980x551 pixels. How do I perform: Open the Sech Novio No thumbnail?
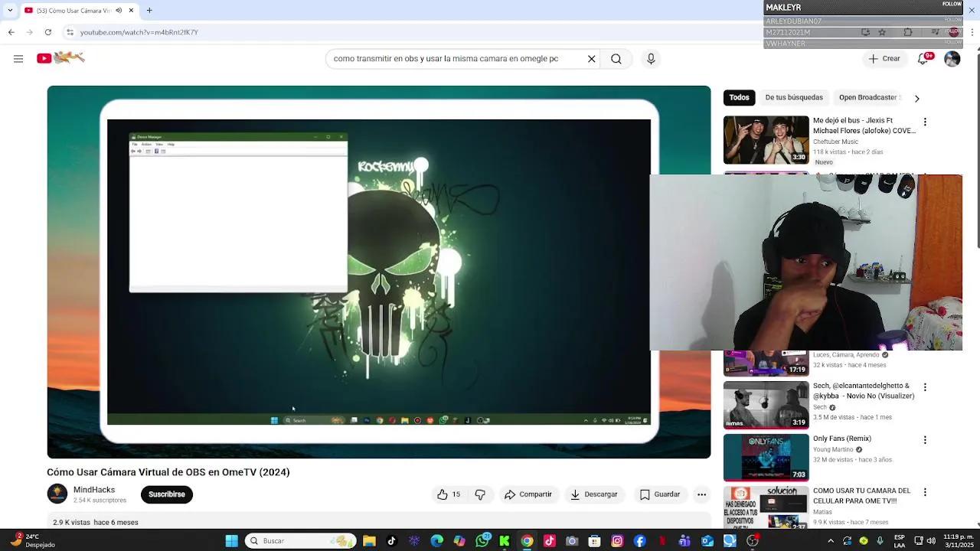point(766,406)
